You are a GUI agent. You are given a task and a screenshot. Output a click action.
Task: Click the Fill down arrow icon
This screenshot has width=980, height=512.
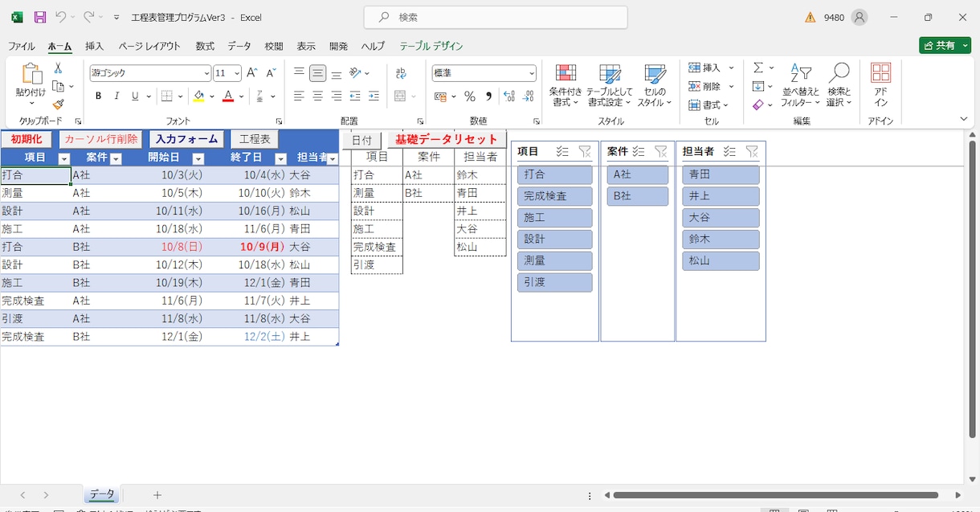pos(758,86)
